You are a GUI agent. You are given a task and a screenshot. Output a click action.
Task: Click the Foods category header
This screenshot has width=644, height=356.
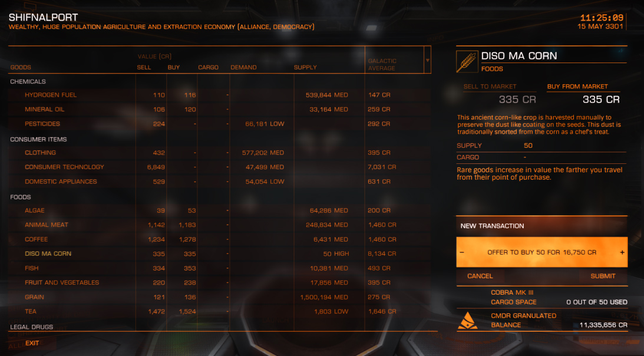(x=21, y=197)
